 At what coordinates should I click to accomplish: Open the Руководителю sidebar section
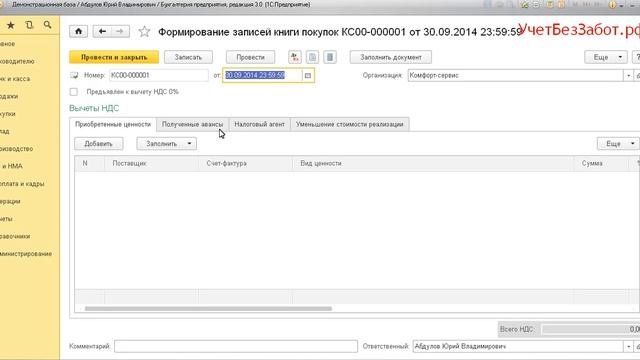click(17, 61)
